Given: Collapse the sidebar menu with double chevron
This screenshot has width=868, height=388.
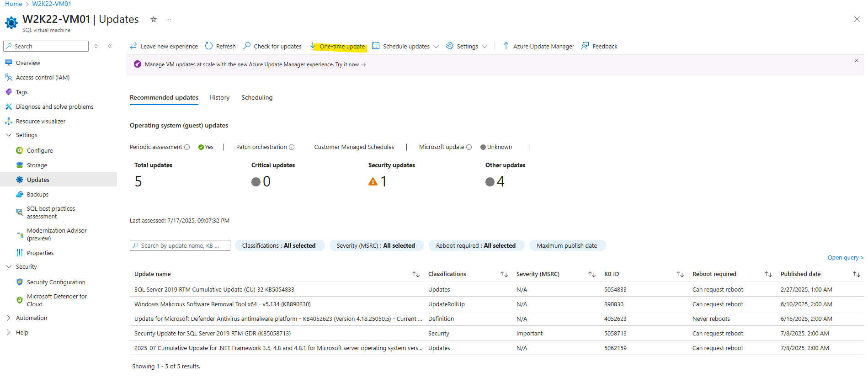Looking at the screenshot, I should tap(110, 46).
